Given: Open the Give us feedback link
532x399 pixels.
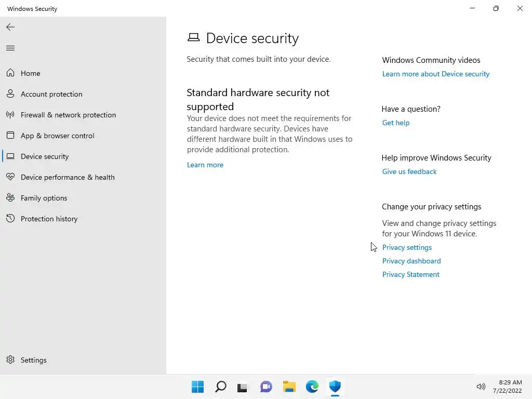Looking at the screenshot, I should 409,171.
